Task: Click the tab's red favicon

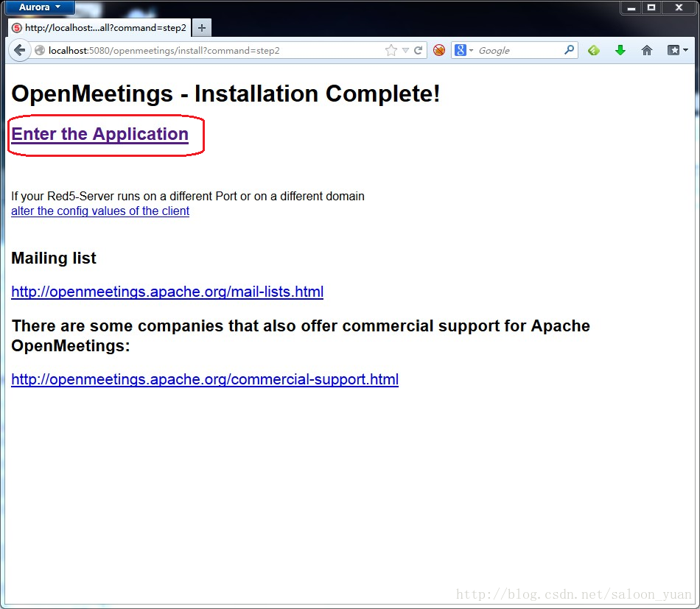Action: (17, 28)
